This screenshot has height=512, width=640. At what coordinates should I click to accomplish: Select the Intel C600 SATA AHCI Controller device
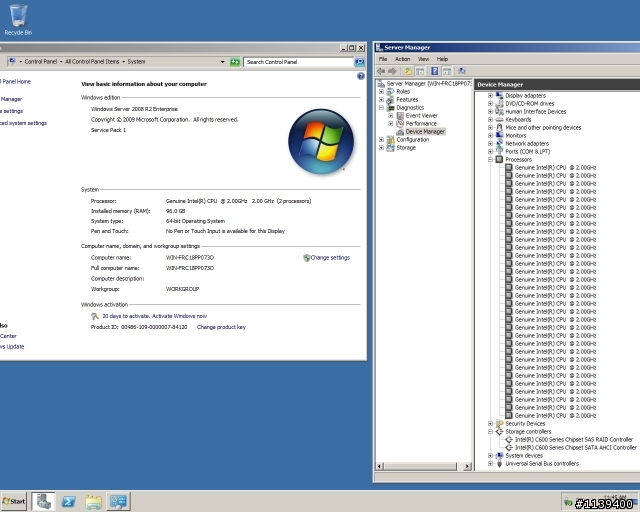click(575, 448)
